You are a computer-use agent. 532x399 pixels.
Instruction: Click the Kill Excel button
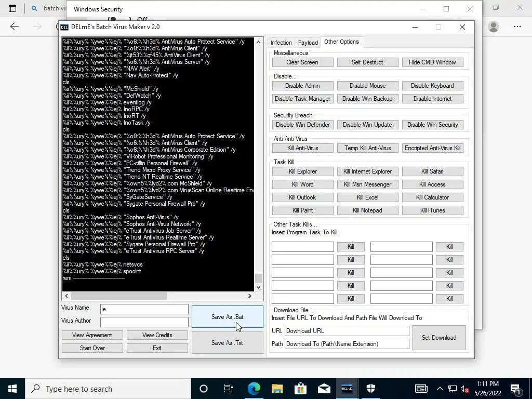click(367, 197)
